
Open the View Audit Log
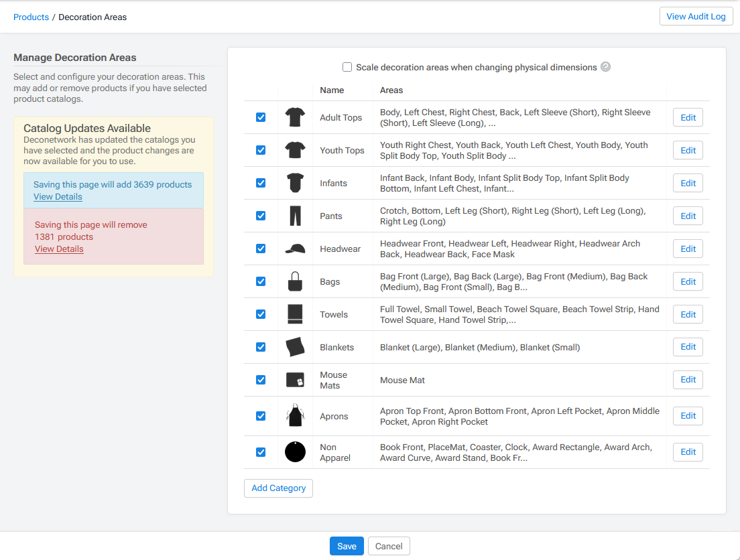696,17
